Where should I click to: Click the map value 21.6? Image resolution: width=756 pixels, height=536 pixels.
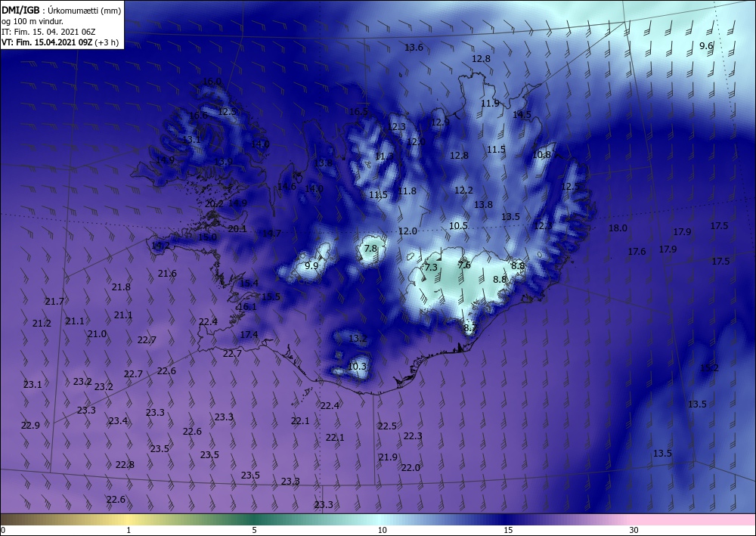tap(167, 274)
